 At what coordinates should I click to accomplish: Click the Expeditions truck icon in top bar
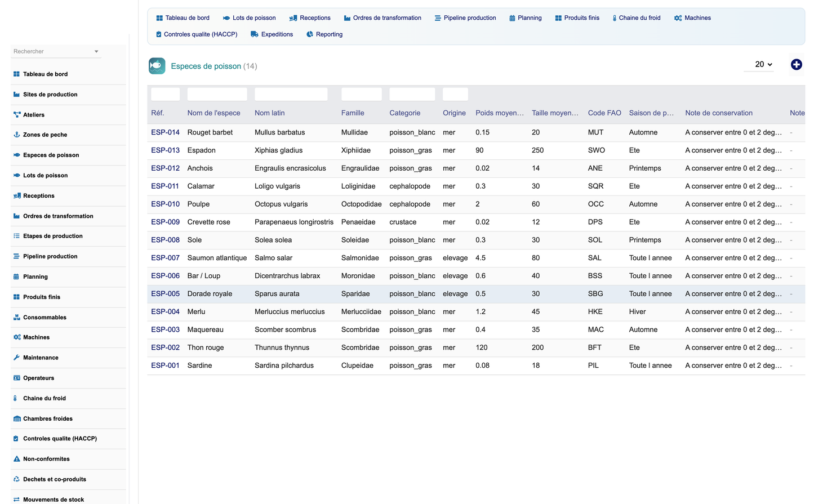coord(255,34)
